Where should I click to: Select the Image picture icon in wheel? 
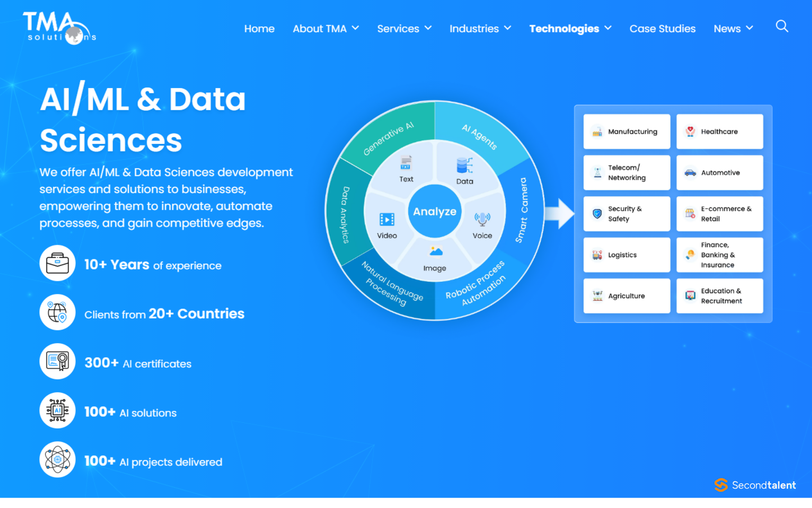[435, 251]
